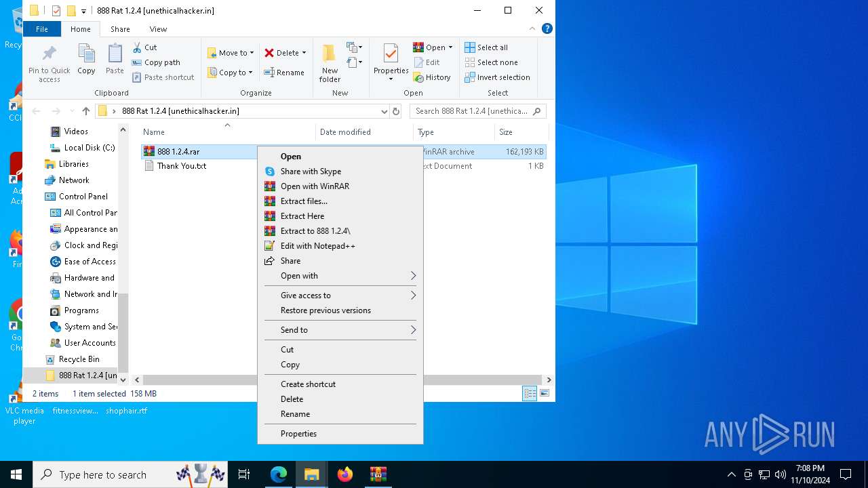Switch to the Share ribbon tab
868x488 pixels.
click(x=120, y=29)
